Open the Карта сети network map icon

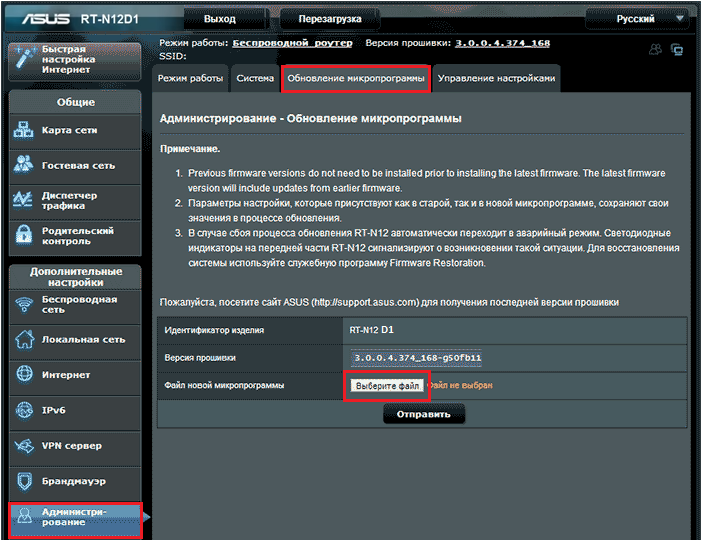click(x=25, y=130)
